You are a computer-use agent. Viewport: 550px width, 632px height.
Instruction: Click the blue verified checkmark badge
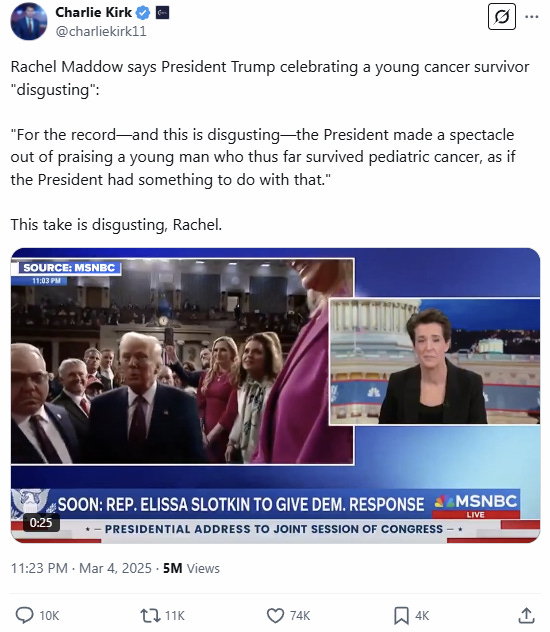pyautogui.click(x=143, y=13)
